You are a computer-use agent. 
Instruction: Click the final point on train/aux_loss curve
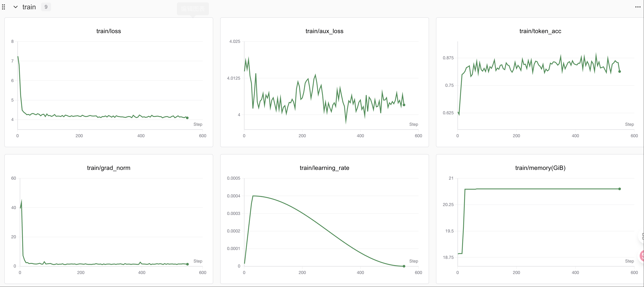[x=404, y=105]
